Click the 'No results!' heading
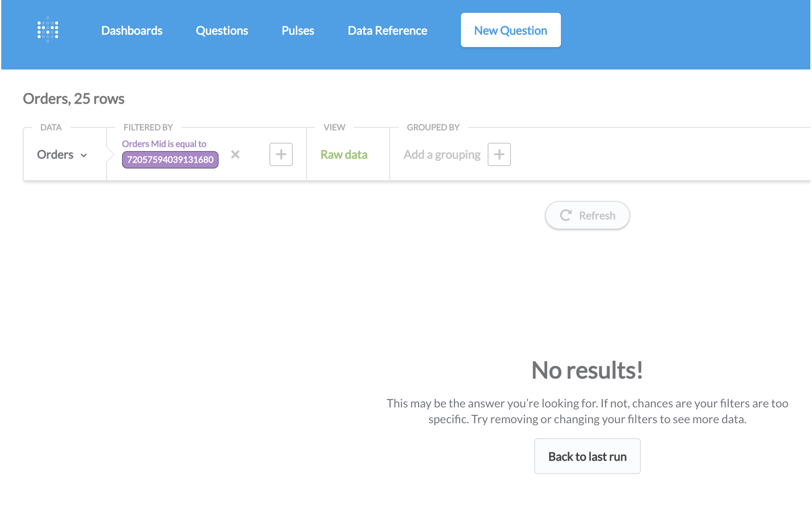The height and width of the screenshot is (526, 812). click(x=587, y=370)
